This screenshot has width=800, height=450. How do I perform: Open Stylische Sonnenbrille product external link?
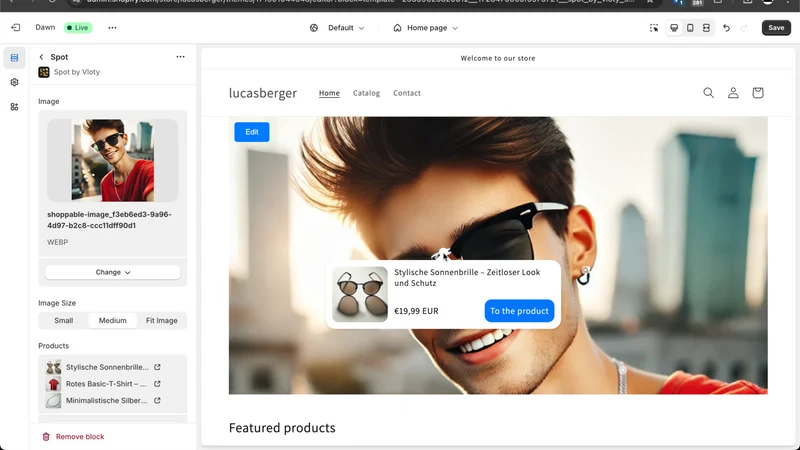tap(158, 367)
